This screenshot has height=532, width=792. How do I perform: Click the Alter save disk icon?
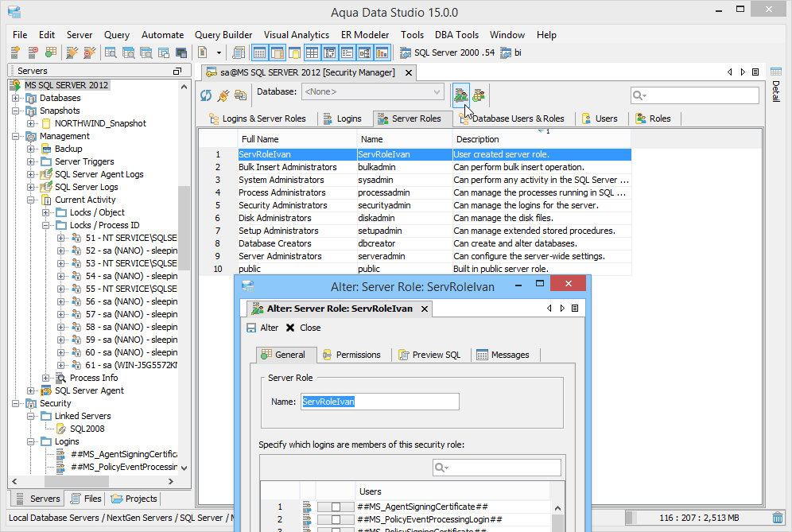(251, 328)
